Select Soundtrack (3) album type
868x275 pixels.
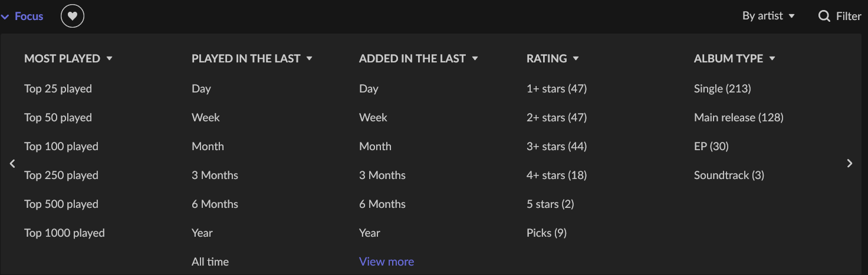[x=729, y=175]
